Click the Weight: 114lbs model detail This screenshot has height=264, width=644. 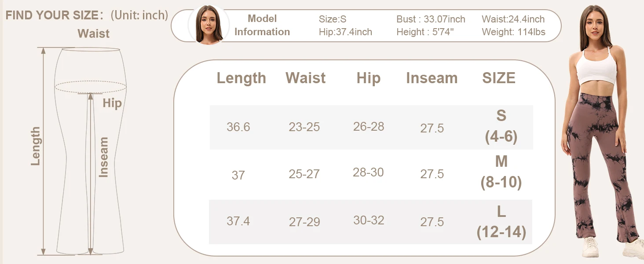tap(513, 32)
